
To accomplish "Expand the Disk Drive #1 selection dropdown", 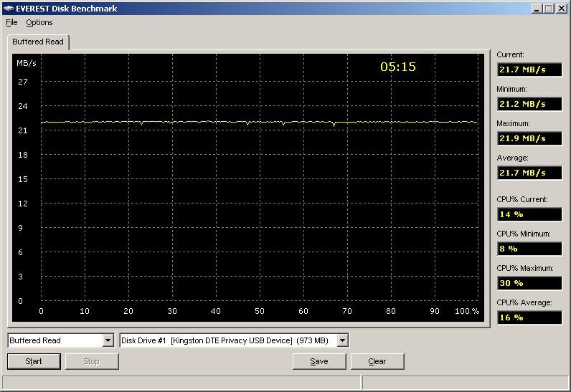I will tap(342, 340).
